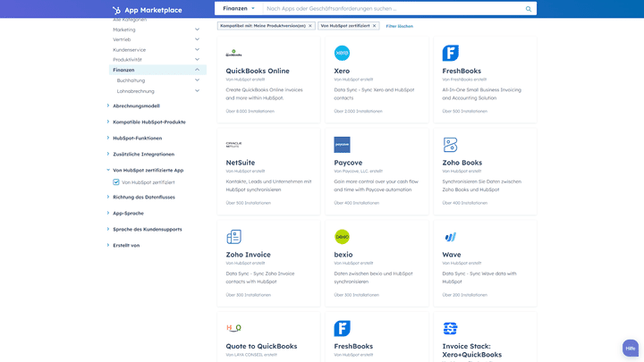Open the Zoho Invoice app title

point(248,255)
